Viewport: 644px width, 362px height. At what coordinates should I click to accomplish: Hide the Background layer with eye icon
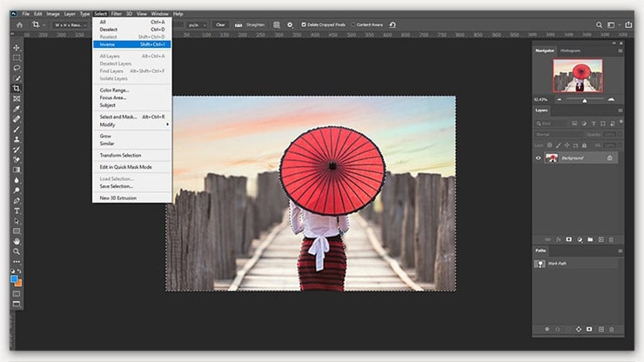pos(538,158)
